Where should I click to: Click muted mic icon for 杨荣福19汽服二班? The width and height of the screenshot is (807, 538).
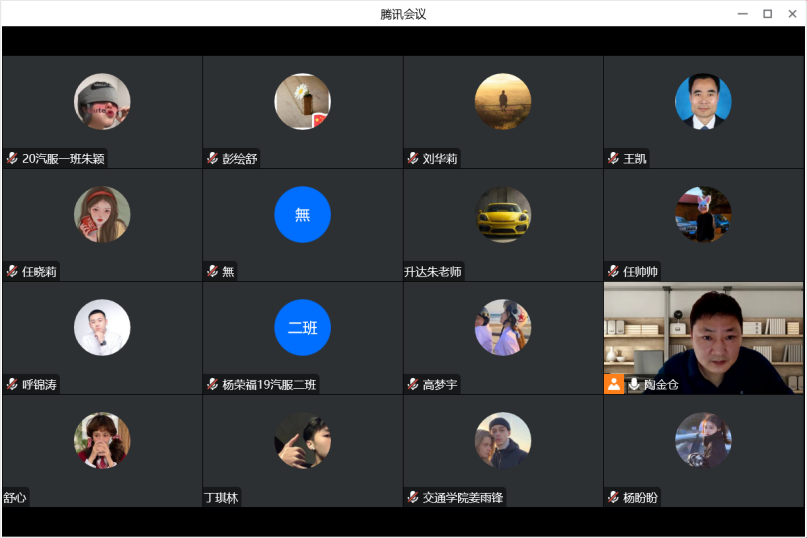tap(213, 384)
